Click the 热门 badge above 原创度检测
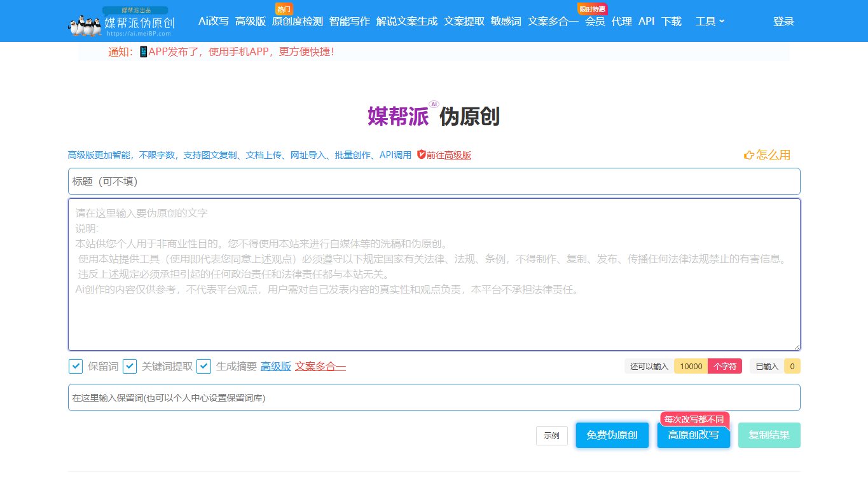868x488 pixels. 284,9
